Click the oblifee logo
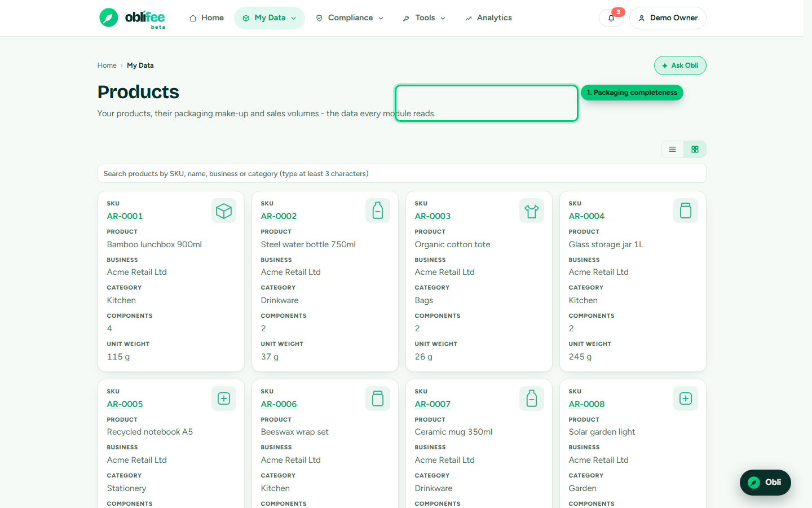Image resolution: width=812 pixels, height=508 pixels. tap(132, 18)
